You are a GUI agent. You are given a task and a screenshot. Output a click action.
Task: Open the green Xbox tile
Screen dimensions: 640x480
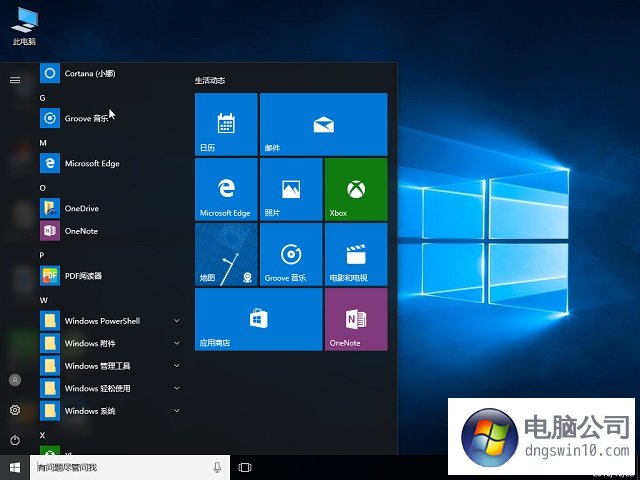(356, 189)
